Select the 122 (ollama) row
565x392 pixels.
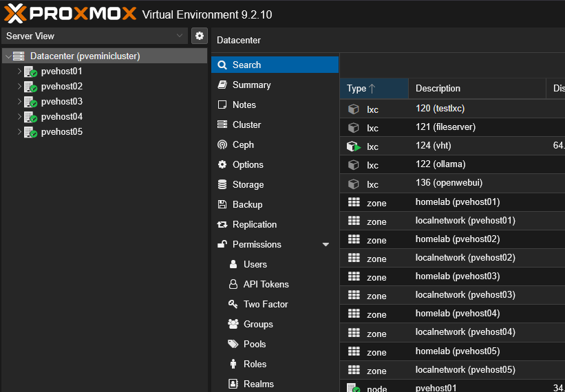tap(452, 164)
